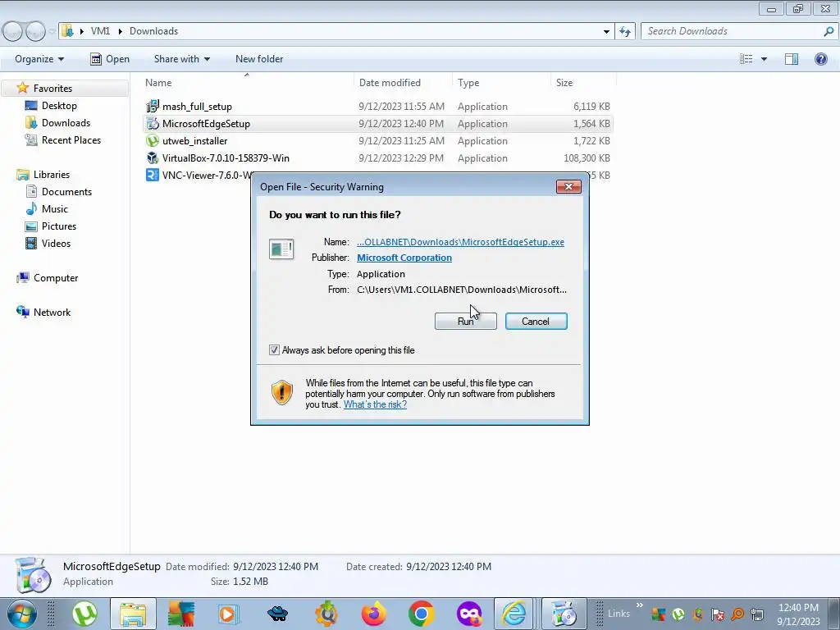840x630 pixels.
Task: Click the utweb_installer green icon
Action: (152, 141)
